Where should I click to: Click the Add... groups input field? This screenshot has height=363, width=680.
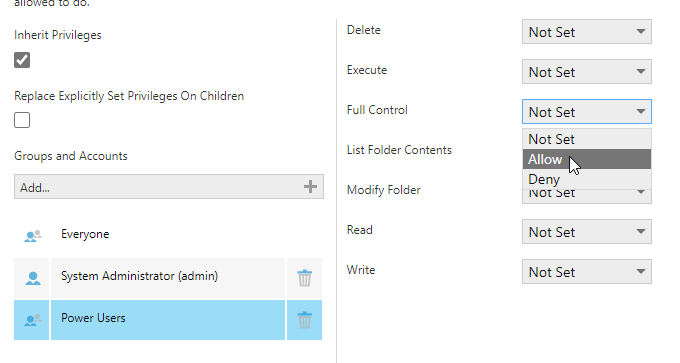pos(169,187)
